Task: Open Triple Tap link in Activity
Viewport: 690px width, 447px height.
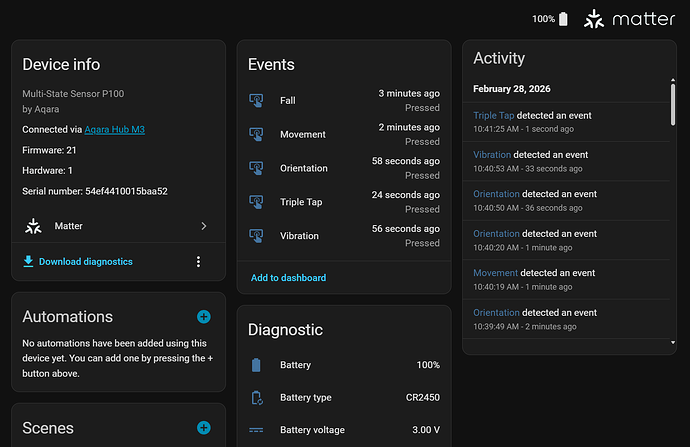Action: [494, 116]
